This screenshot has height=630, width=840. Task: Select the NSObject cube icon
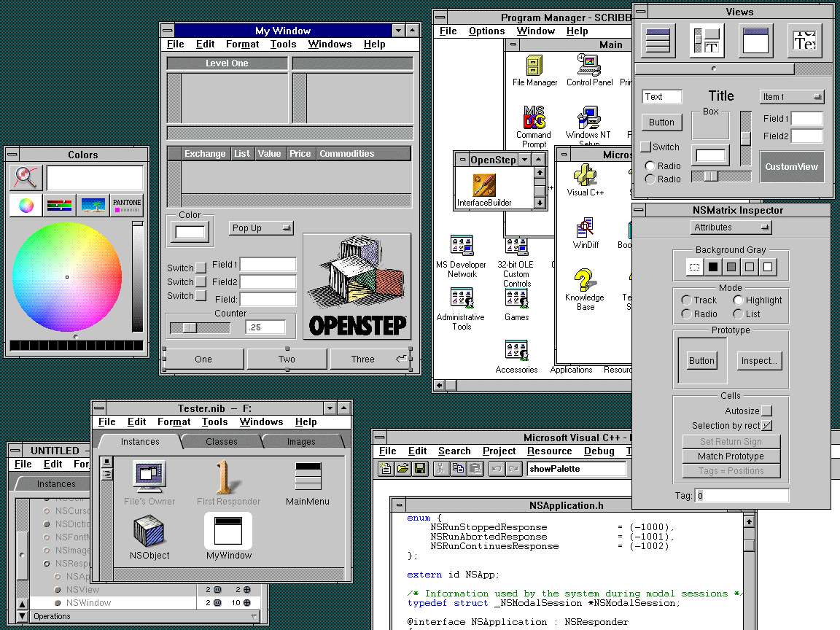(149, 532)
